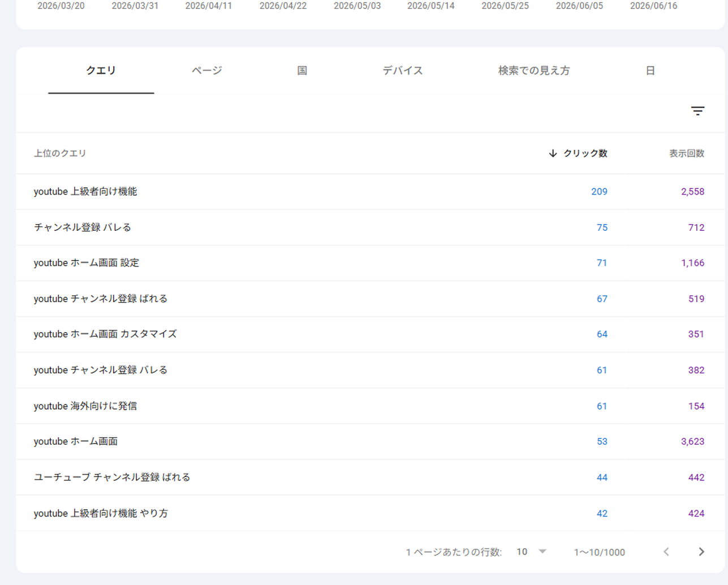728x585 pixels.
Task: Switch to the デバイス tab
Action: point(402,71)
